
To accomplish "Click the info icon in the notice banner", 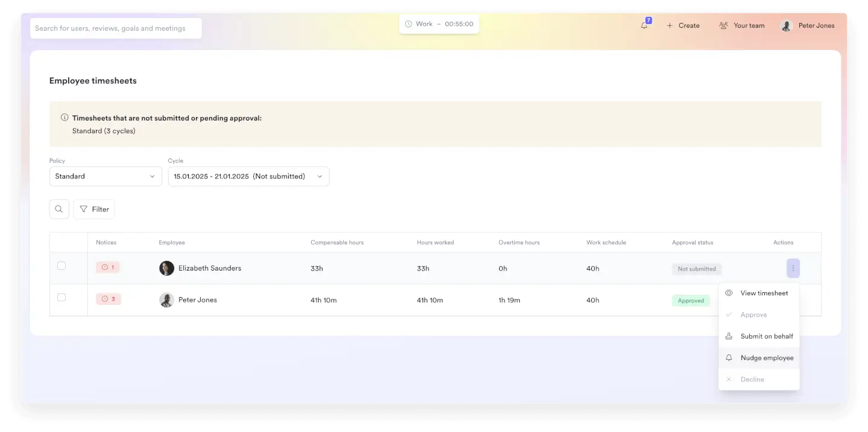I will tap(64, 117).
